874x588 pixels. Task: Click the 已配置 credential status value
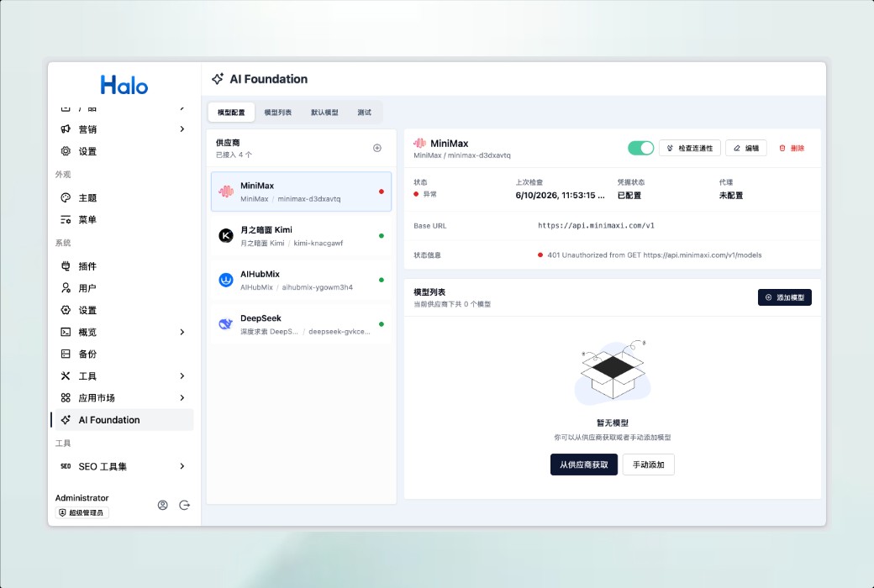coord(629,195)
